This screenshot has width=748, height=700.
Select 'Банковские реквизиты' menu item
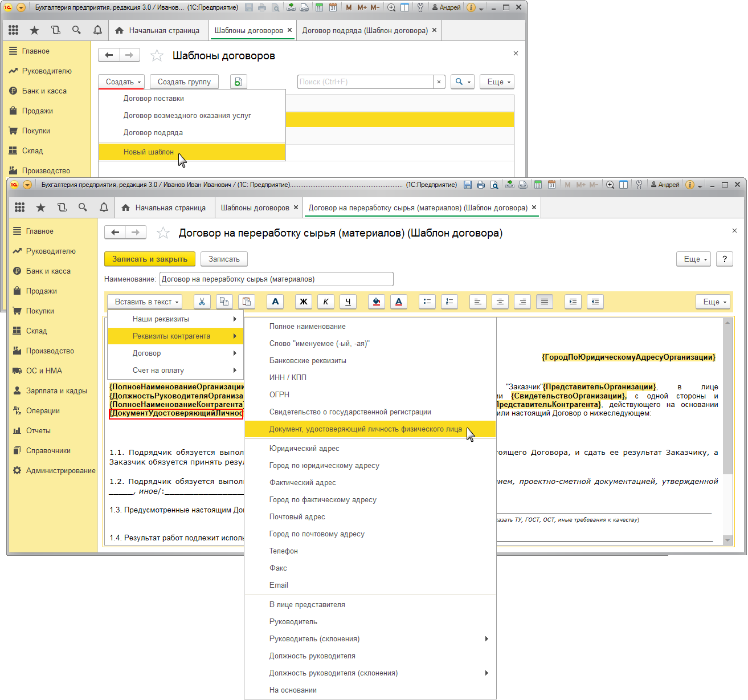tap(370, 361)
